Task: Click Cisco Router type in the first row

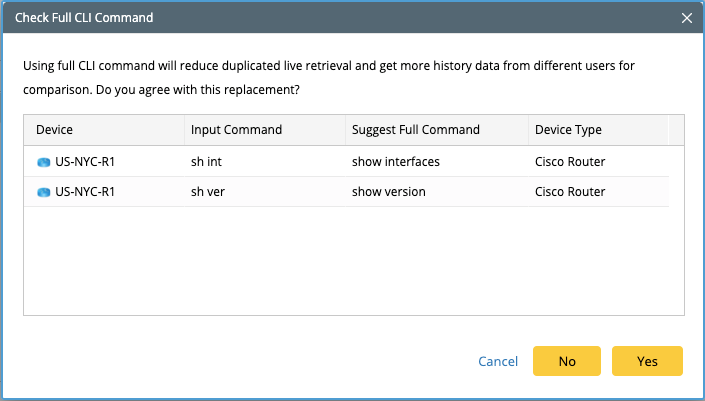Action: click(570, 162)
